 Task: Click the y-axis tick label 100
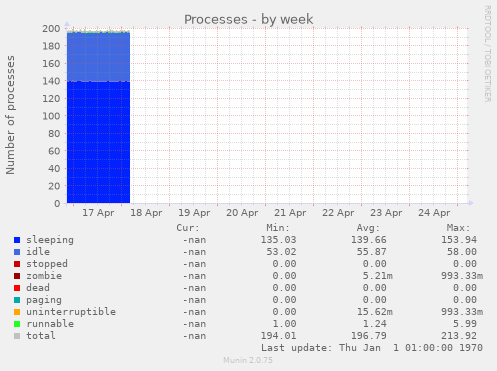pos(51,116)
